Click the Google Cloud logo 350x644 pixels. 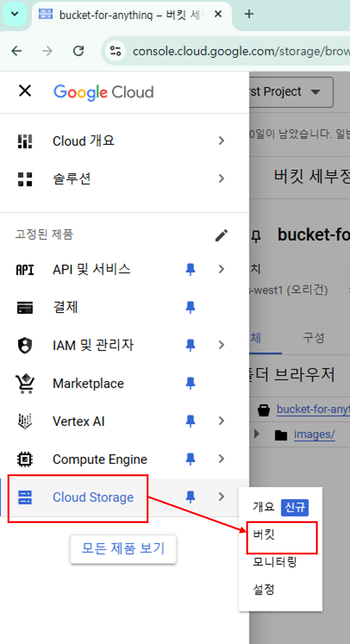point(103,92)
